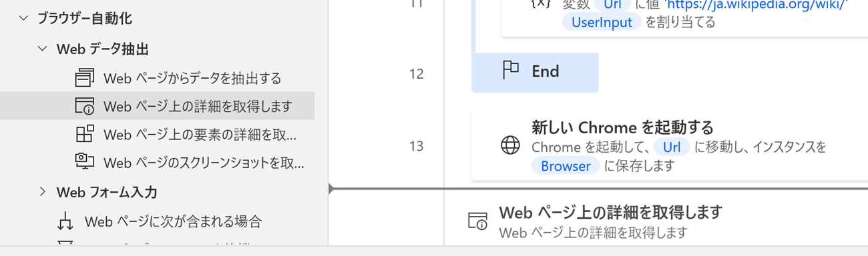Select the End step on line 12
Viewport: 868px width, 256px height.
535,72
